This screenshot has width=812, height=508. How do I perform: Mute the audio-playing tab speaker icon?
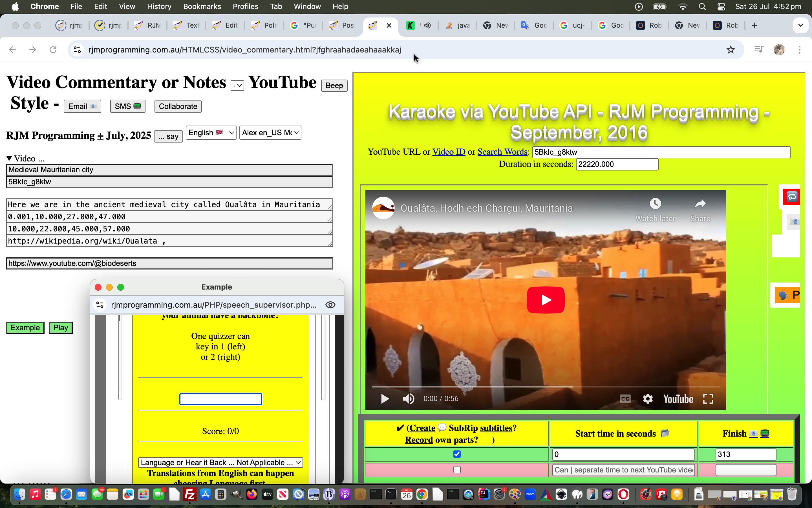(x=427, y=25)
